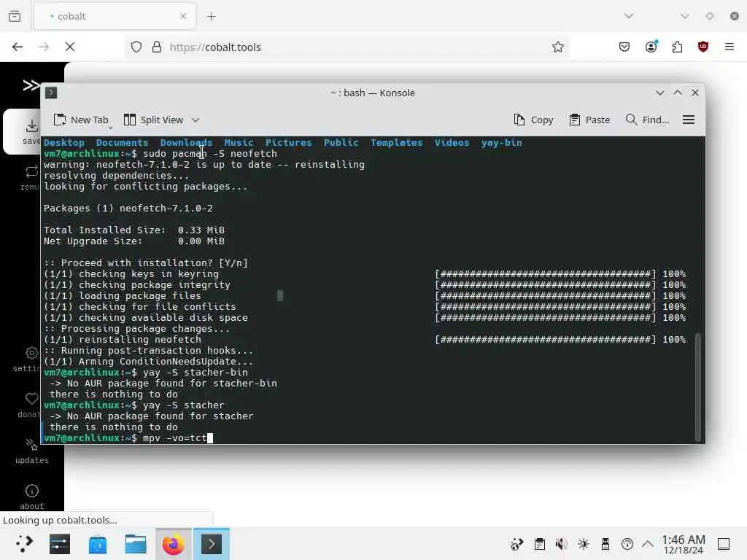Open the Firefox application menu
The image size is (747, 560).
[x=729, y=47]
